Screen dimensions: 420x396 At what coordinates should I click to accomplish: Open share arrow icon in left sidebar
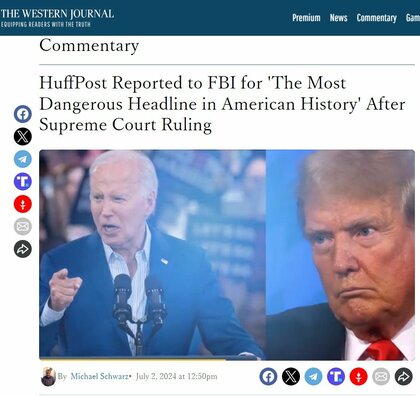[23, 249]
